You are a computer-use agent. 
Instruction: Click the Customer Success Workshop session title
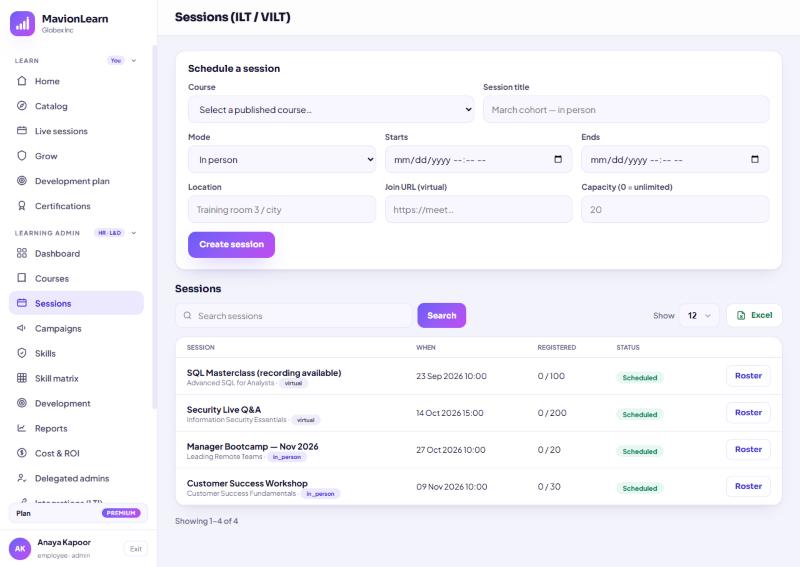(x=247, y=483)
